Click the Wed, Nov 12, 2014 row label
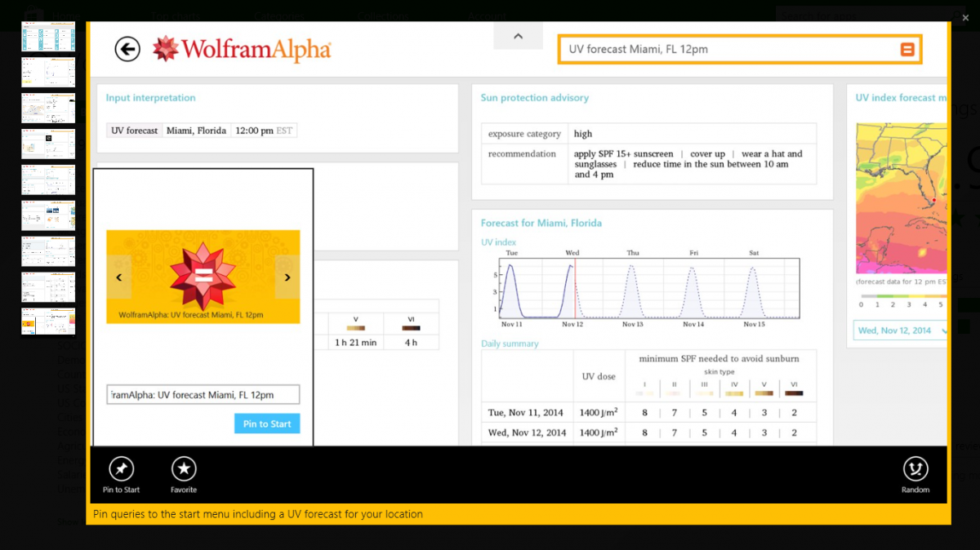980x550 pixels. (527, 432)
